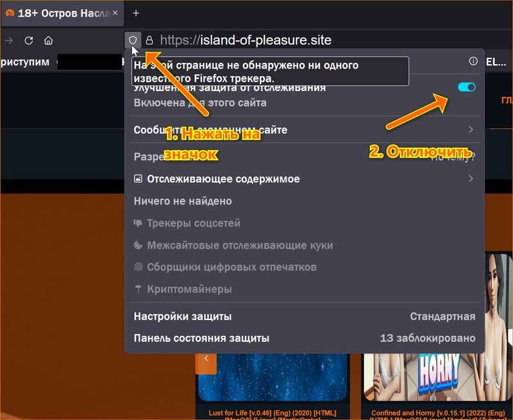The height and width of the screenshot is (420, 513).
Task: Click the shield tracking protection icon
Action: click(x=133, y=40)
